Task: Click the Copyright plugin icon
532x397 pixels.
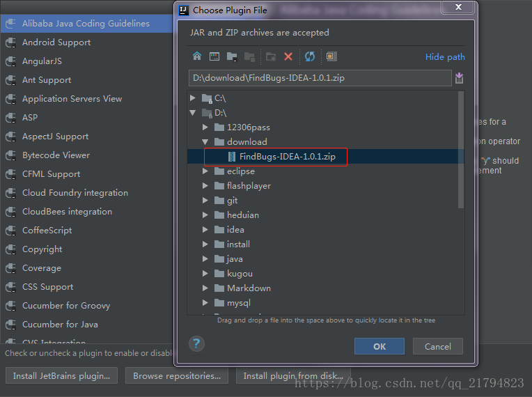Action: (11, 249)
